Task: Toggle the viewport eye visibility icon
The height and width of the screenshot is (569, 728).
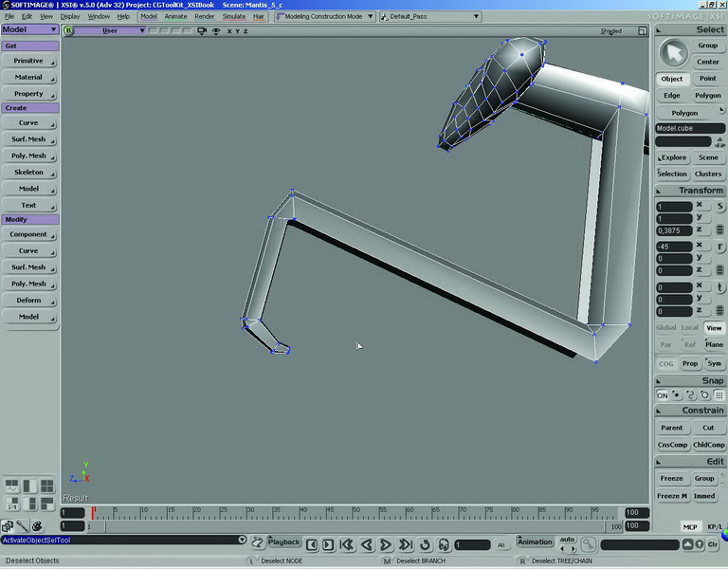Action: tap(216, 30)
